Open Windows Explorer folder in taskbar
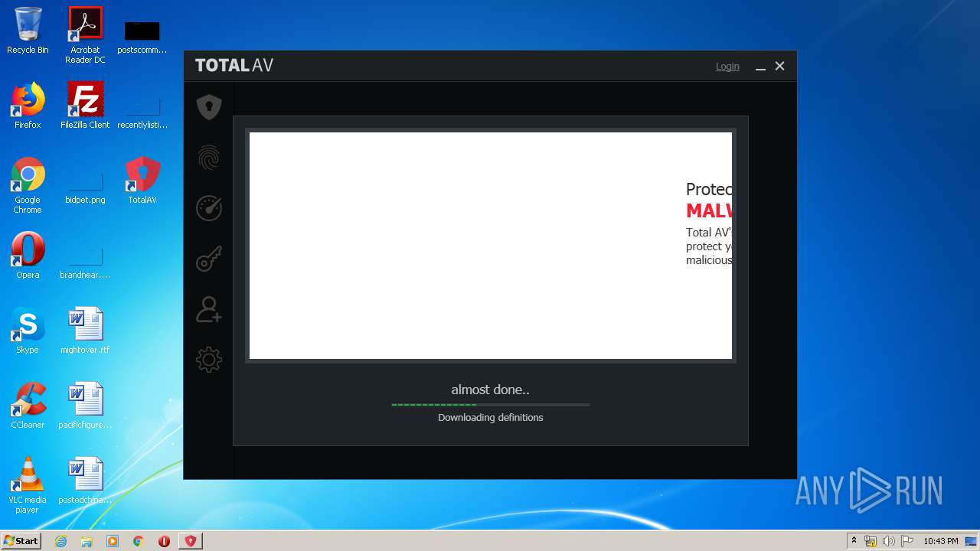 click(x=87, y=541)
